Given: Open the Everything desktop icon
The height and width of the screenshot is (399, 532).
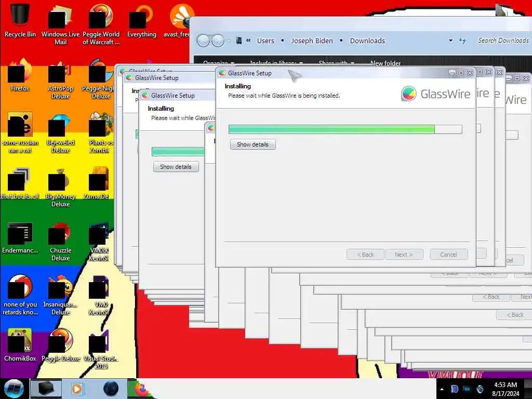Looking at the screenshot, I should coord(141,20).
